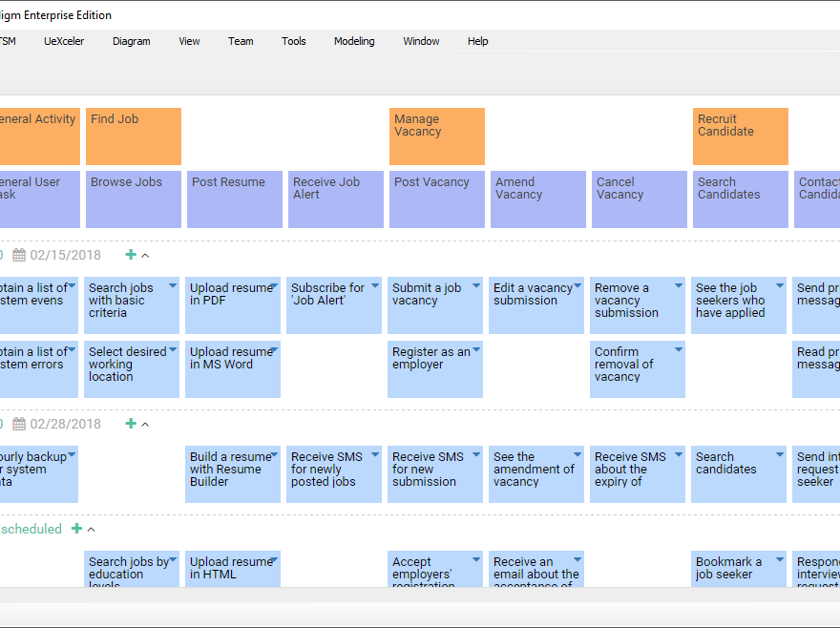This screenshot has height=628, width=840.
Task: Select the orange 'Manage Vacancy' activity card
Action: pyautogui.click(x=437, y=136)
